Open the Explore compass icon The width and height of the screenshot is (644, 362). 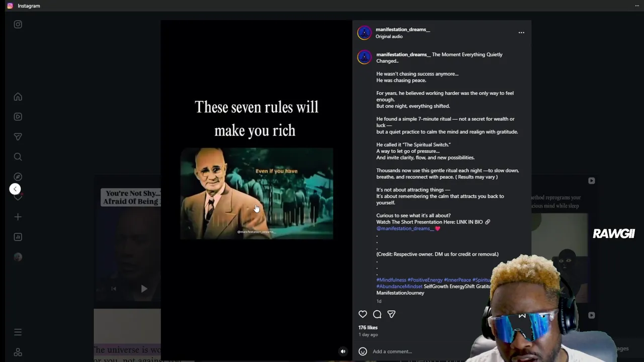tap(18, 177)
